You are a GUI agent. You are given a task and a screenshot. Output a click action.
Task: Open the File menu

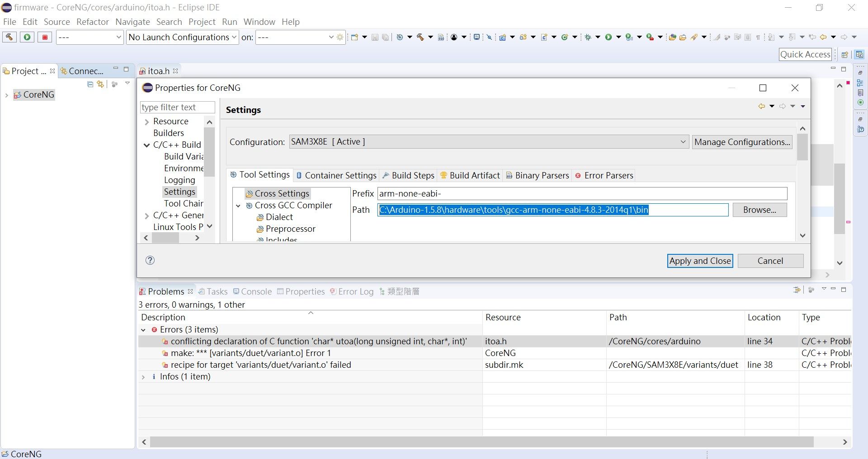9,22
